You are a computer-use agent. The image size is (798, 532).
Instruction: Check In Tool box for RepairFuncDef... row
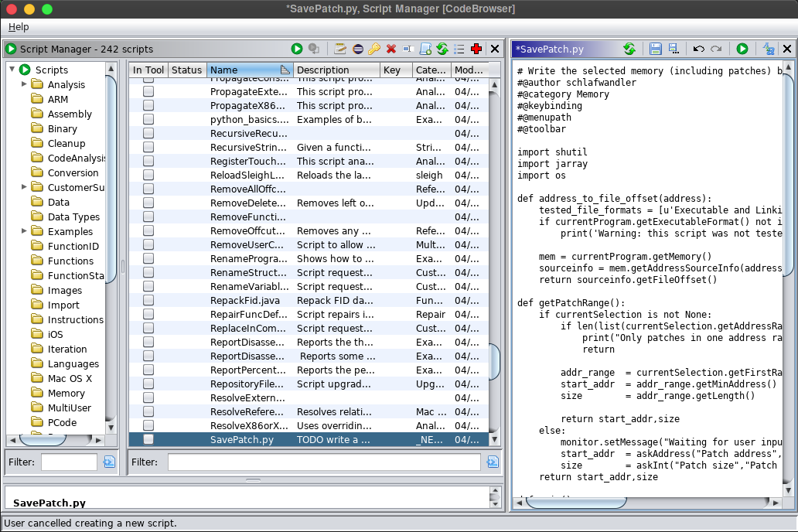pyautogui.click(x=148, y=314)
